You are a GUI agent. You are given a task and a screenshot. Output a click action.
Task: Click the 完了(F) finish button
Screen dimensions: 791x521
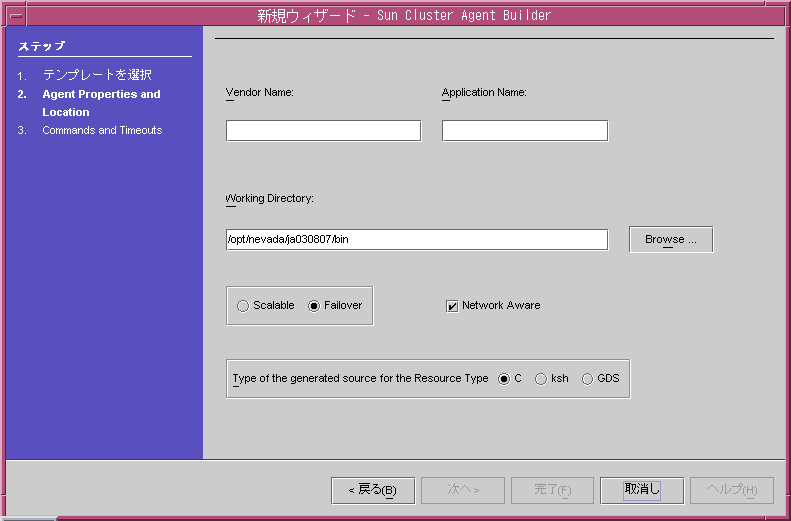pyautogui.click(x=552, y=490)
